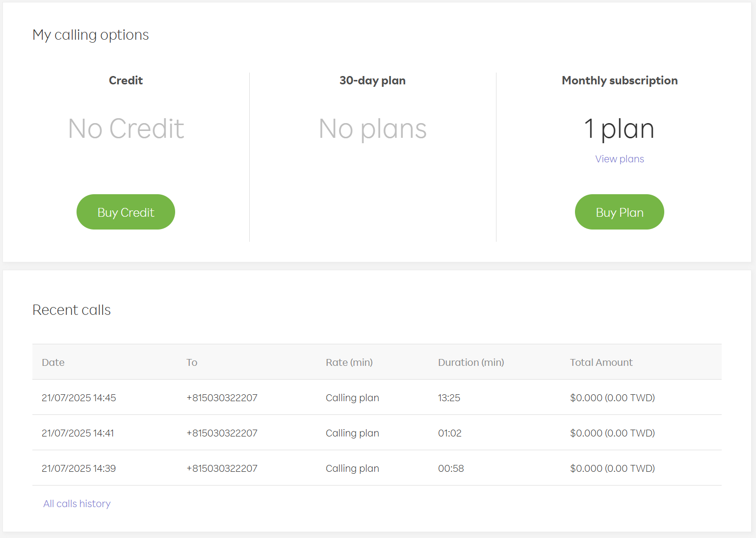Select the Rate (min) column header
This screenshot has width=756, height=538.
(x=349, y=362)
